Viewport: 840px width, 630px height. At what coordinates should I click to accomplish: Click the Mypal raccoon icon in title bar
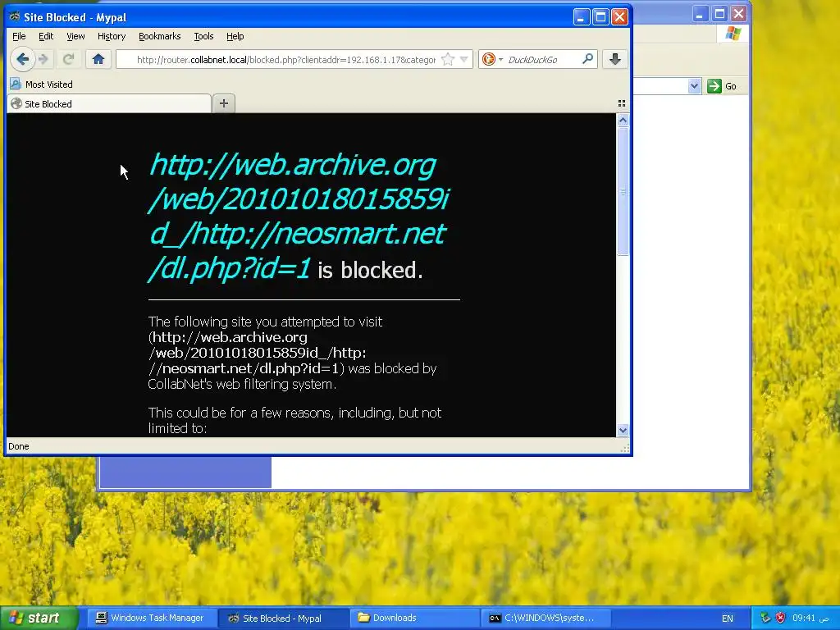pyautogui.click(x=15, y=16)
